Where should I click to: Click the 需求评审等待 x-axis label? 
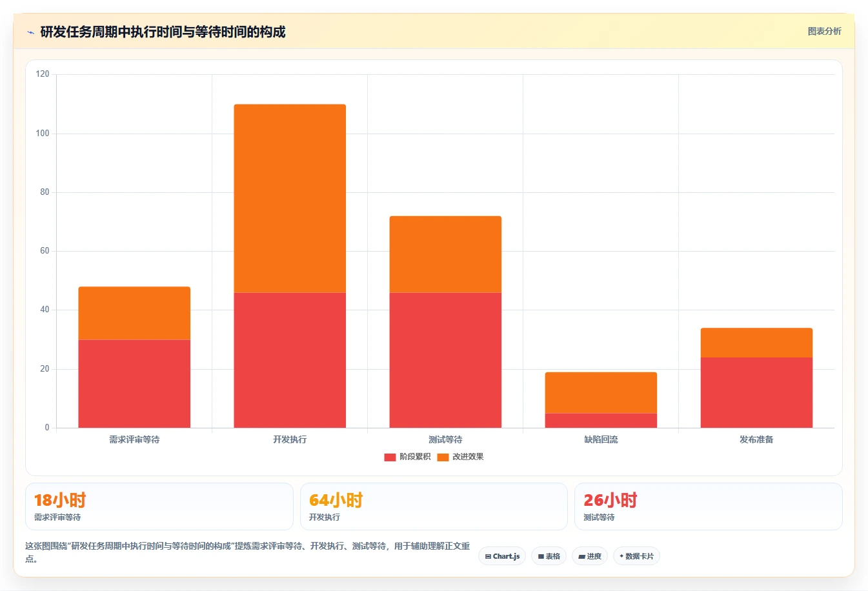[x=134, y=439]
